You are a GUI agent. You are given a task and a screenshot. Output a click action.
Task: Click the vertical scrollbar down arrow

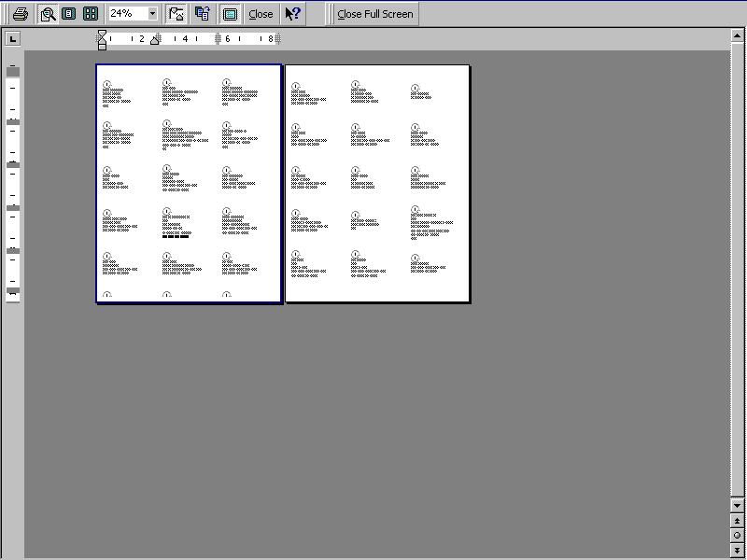[x=738, y=505]
